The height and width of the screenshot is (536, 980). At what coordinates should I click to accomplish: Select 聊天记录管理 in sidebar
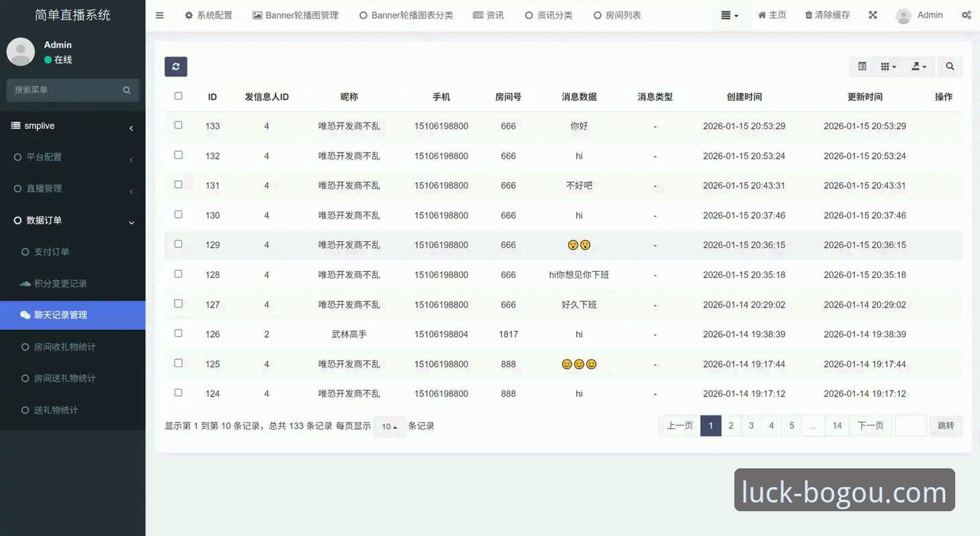click(x=72, y=315)
